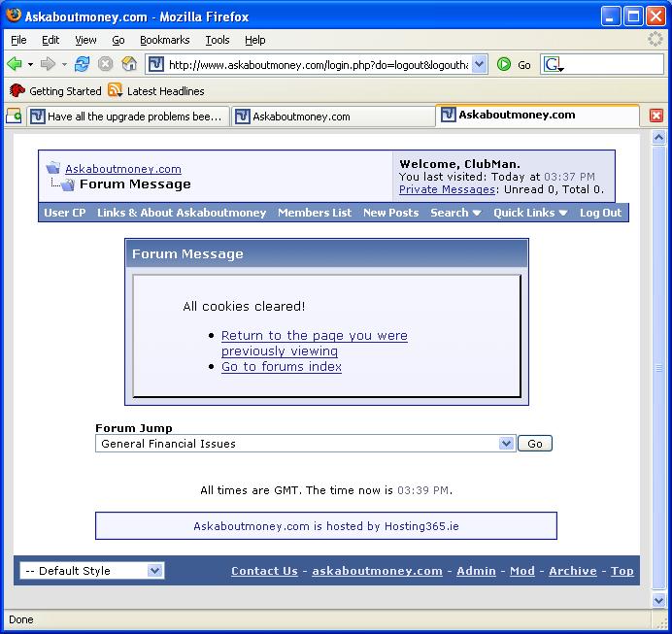Screen dimensions: 672x634
Task: Select the active bold Askaboutmoney.com tab
Action: point(537,115)
